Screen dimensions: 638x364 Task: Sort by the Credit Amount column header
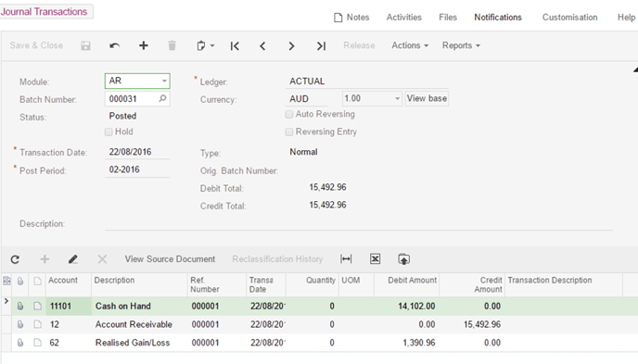coord(472,284)
